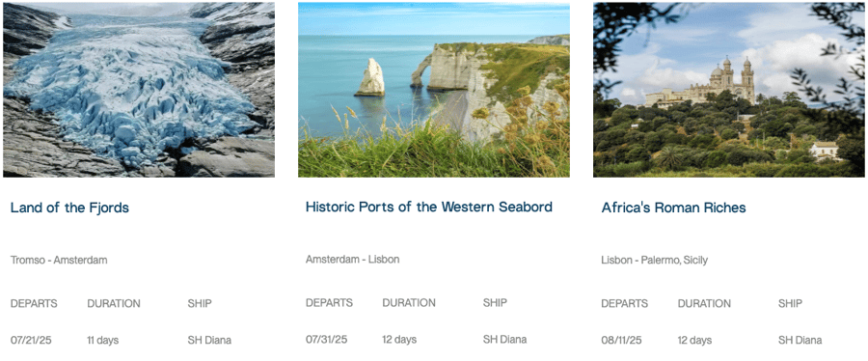This screenshot has width=868, height=361.
Task: Open Africa's Roman Riches cruise
Action: coord(674,208)
